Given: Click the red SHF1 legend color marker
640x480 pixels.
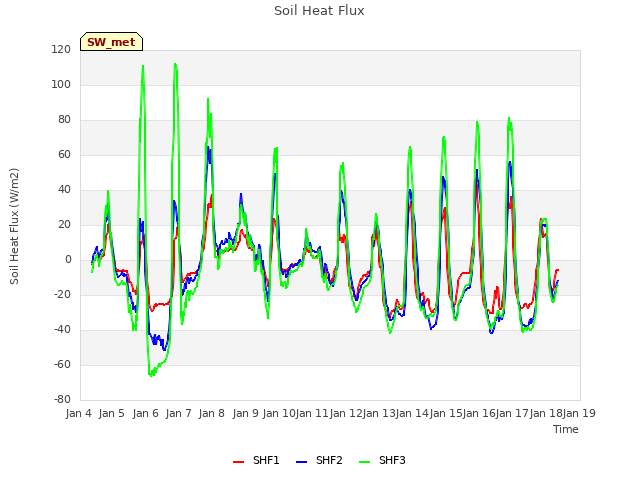Looking at the screenshot, I should 238,462.
